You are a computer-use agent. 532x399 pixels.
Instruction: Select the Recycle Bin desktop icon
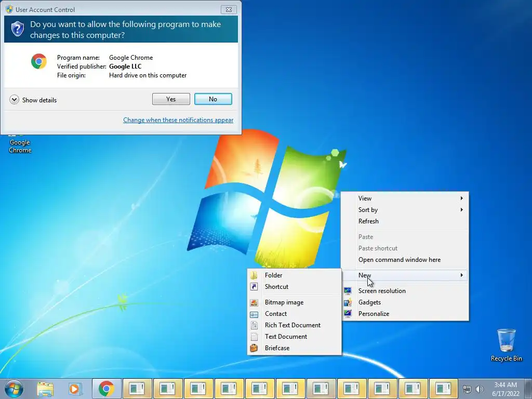click(506, 345)
